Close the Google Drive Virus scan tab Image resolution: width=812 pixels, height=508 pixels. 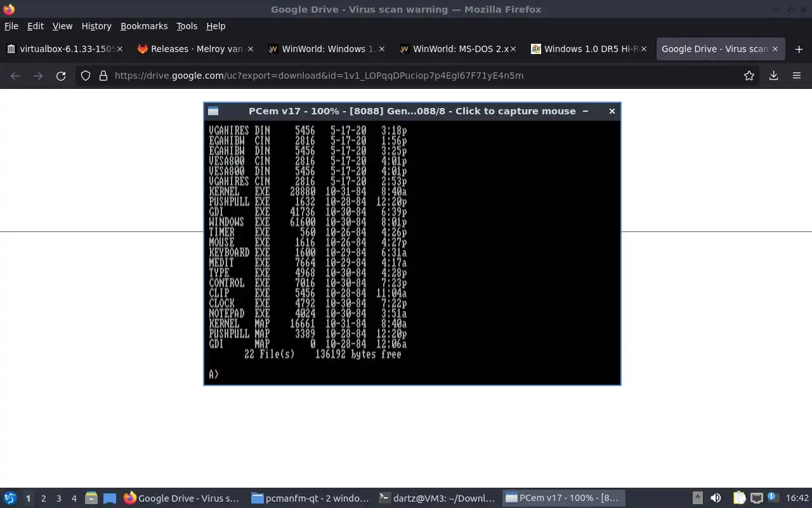click(775, 49)
